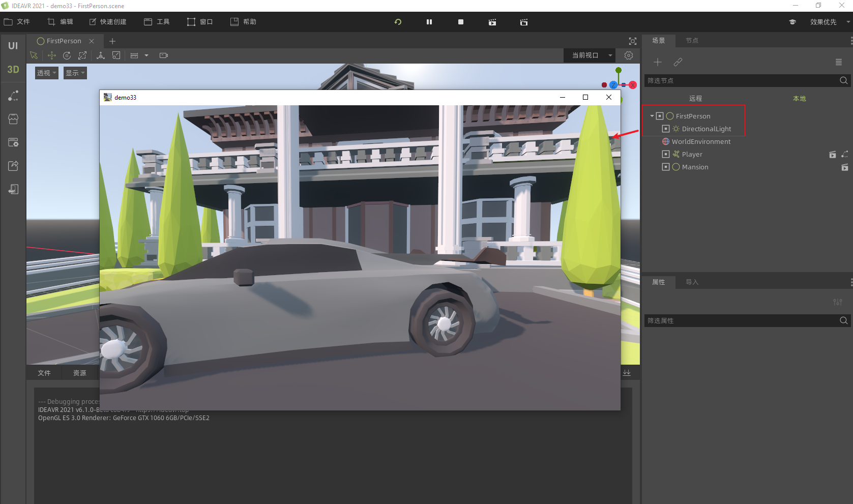Click Player's script path icon
853x504 pixels.
(x=845, y=154)
